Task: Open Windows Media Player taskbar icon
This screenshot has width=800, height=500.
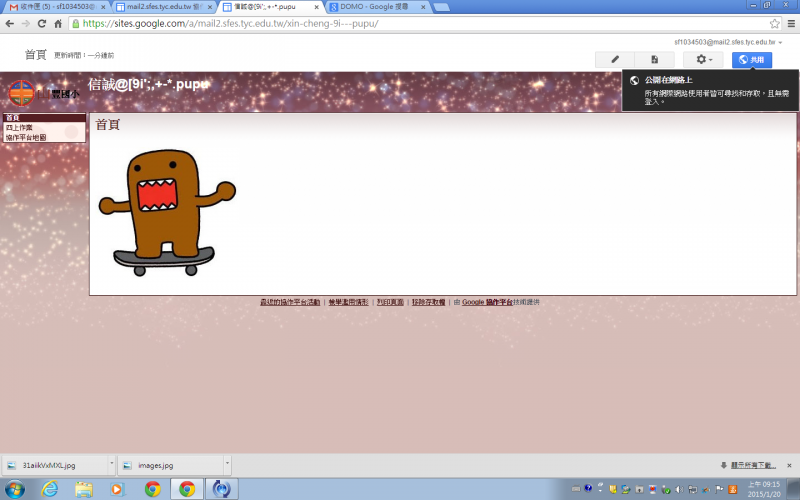Action: tap(118, 489)
